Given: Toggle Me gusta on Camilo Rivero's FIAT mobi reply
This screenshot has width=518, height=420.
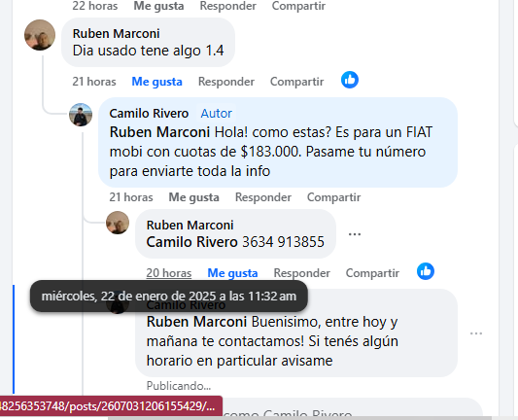Looking at the screenshot, I should point(194,197).
